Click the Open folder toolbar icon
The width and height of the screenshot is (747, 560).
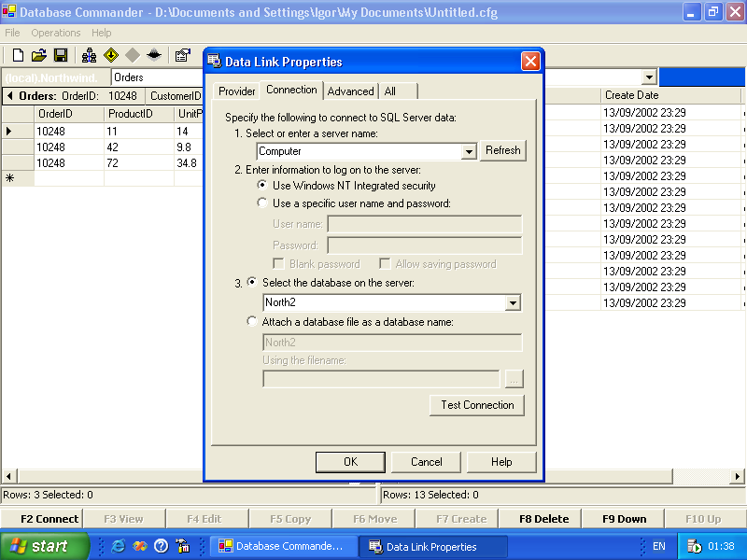(x=39, y=56)
